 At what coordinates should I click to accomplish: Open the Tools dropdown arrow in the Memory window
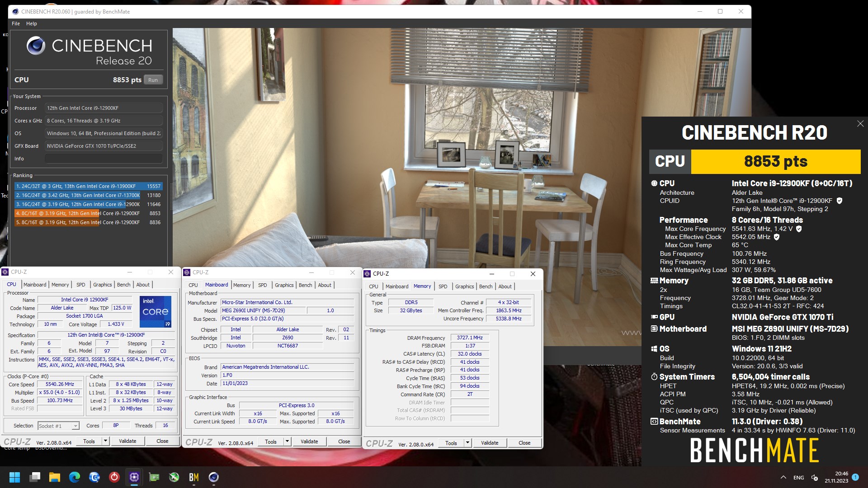pos(467,443)
